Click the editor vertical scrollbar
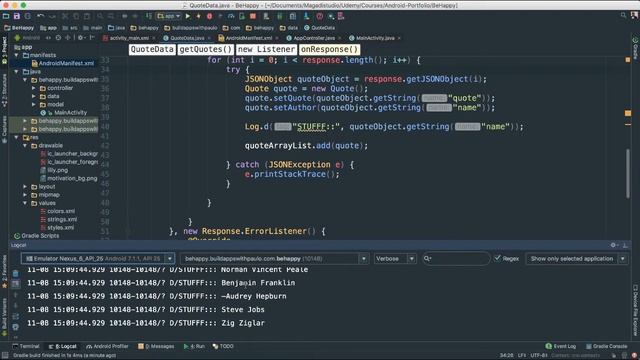The image size is (640, 360). tap(628, 173)
